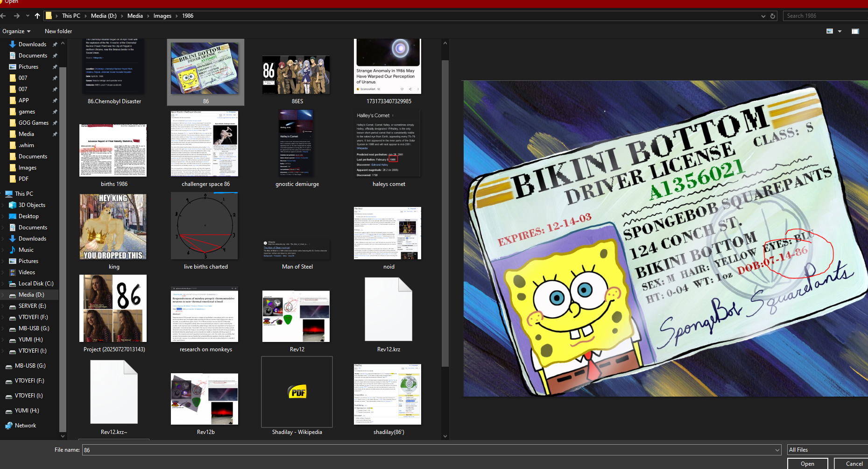Go up one folder level
The height and width of the screenshot is (469, 868).
37,16
